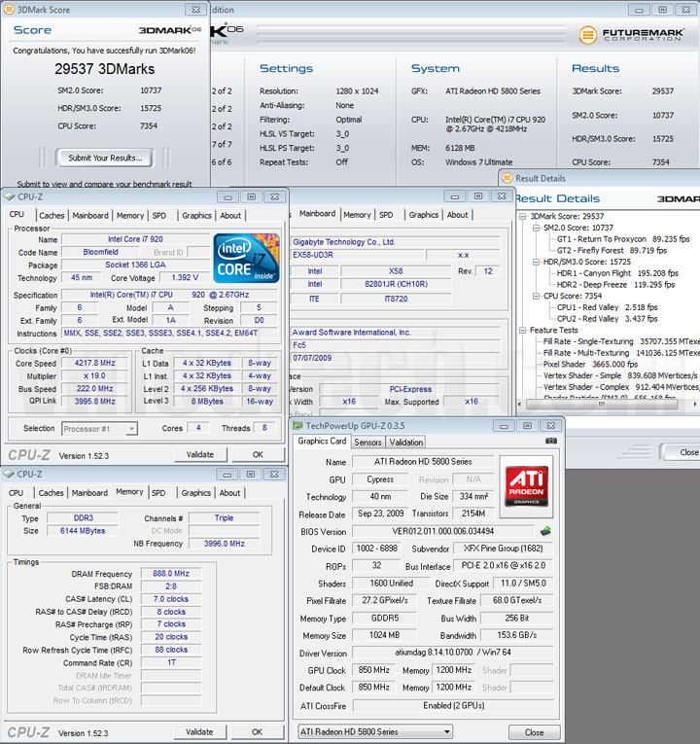Select GT1 - Return To Proxycon row
The height and width of the screenshot is (744, 700).
click(622, 239)
